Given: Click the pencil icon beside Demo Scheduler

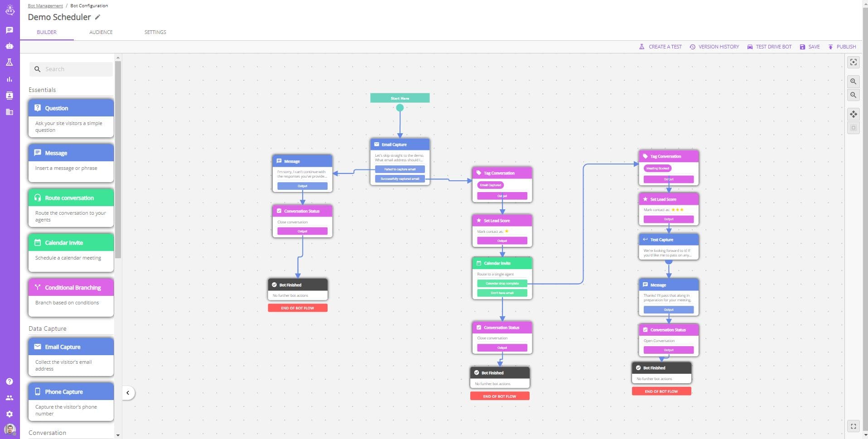Looking at the screenshot, I should pyautogui.click(x=97, y=17).
